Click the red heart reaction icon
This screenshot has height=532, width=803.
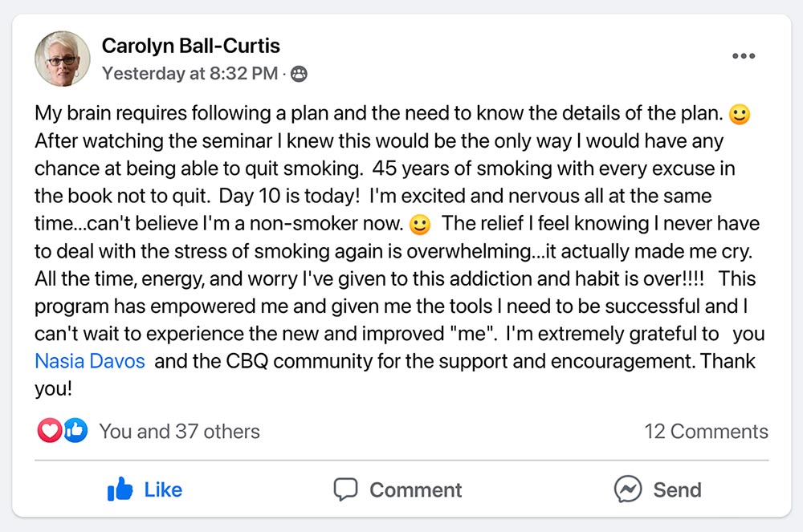point(50,431)
